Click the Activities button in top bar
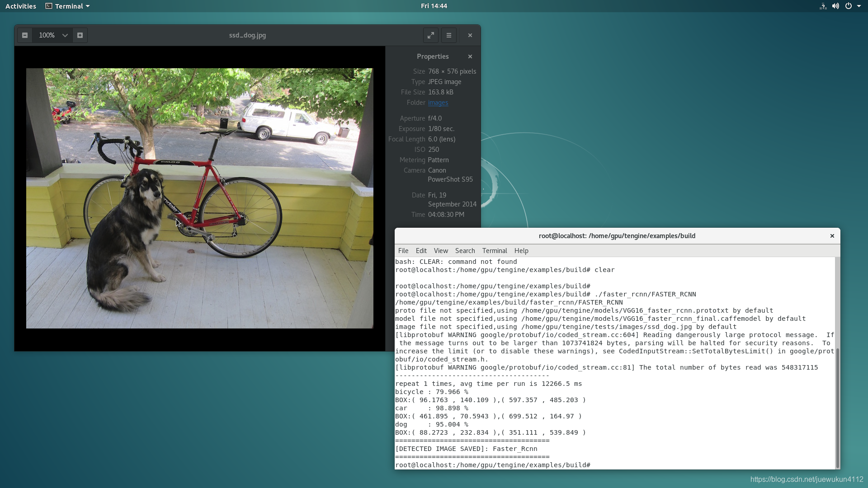This screenshot has height=488, width=868. point(21,6)
